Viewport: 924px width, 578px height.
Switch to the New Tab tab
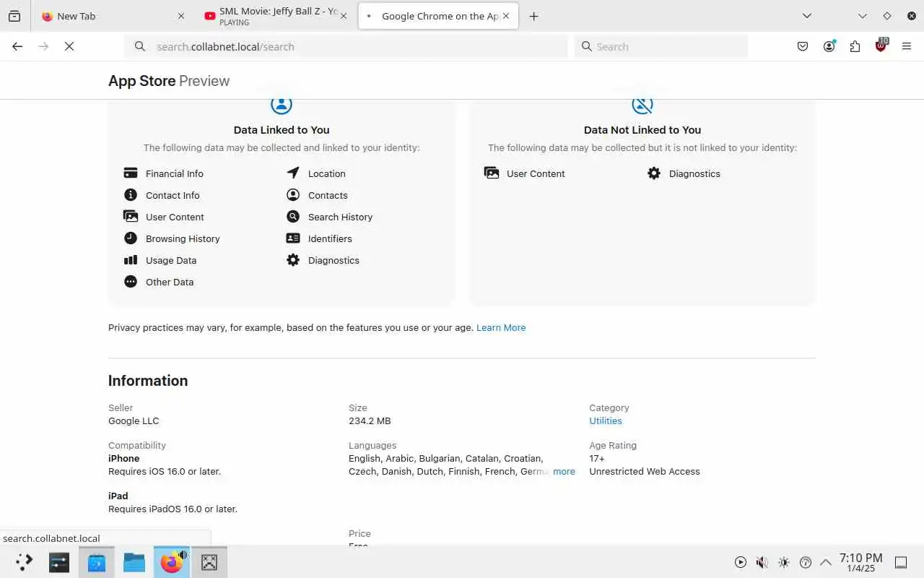point(113,16)
